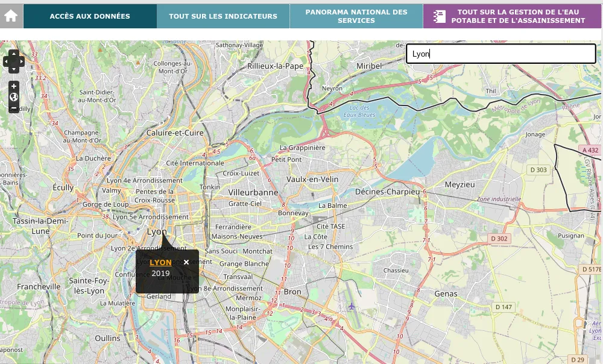Click the Lac des Eaux Bleues label
The height and width of the screenshot is (364, 603).
[x=359, y=111]
